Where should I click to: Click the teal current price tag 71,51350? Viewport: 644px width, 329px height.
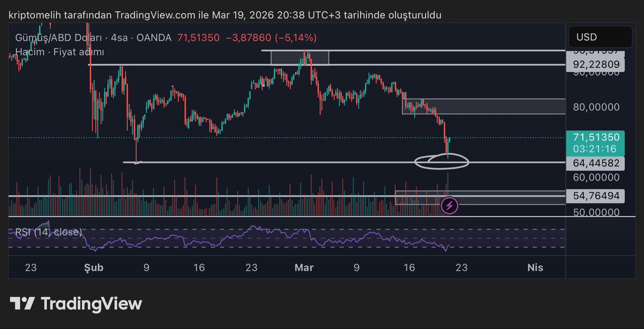(x=596, y=137)
